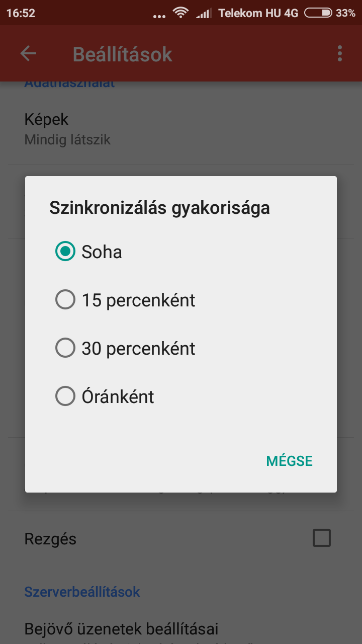Open the Képek setting
The image size is (362, 644).
46,120
